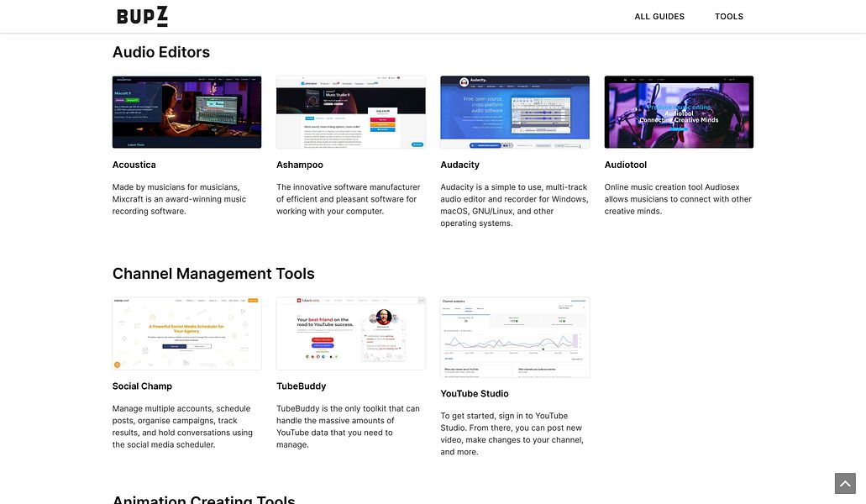Click the description 'The innovative software manufacturer'
The width and height of the screenshot is (866, 504).
(x=349, y=199)
